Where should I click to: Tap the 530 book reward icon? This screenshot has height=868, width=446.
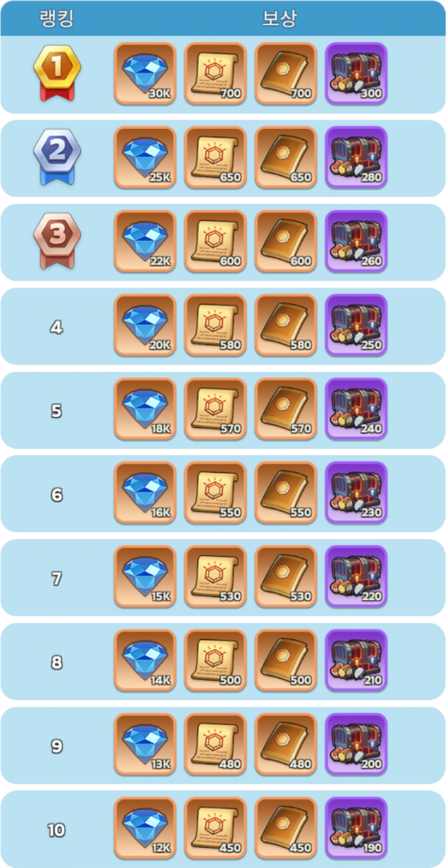(x=286, y=576)
